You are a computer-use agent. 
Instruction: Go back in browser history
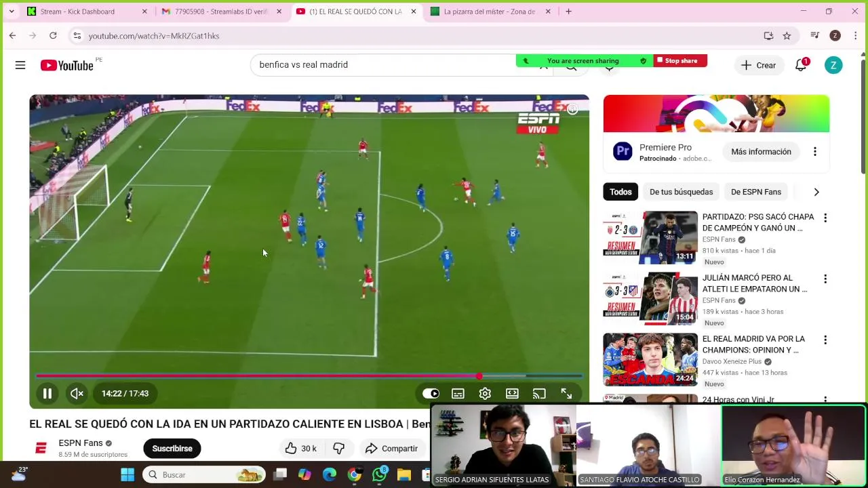(12, 35)
